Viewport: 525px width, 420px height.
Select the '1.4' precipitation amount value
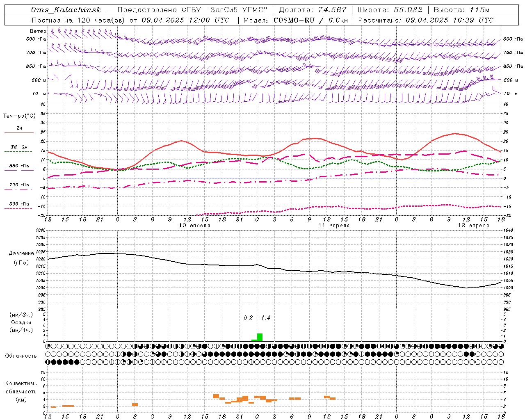pyautogui.click(x=266, y=318)
